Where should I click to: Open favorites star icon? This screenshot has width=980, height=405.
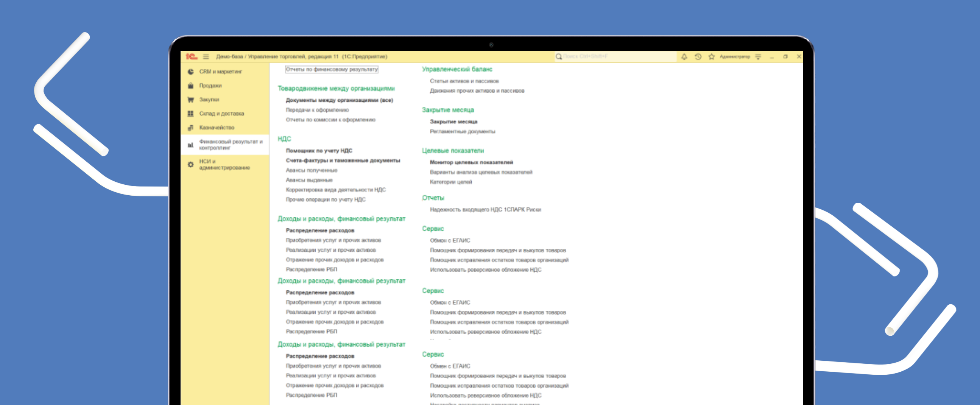pyautogui.click(x=711, y=57)
